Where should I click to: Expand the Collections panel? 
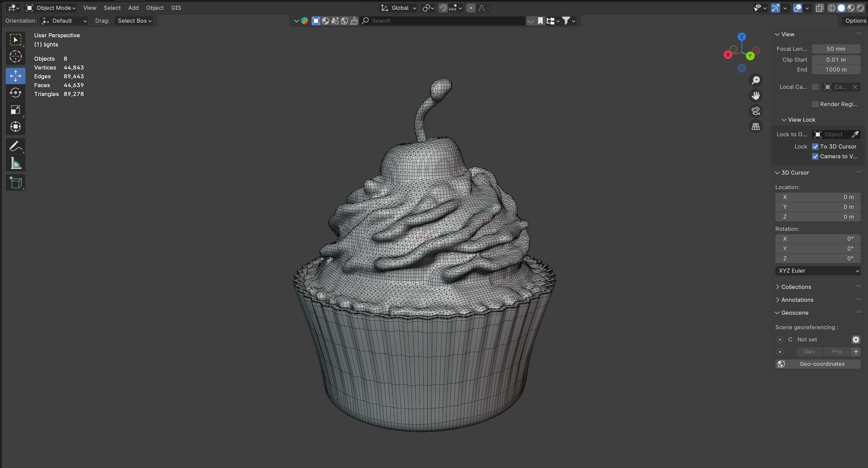click(x=796, y=287)
